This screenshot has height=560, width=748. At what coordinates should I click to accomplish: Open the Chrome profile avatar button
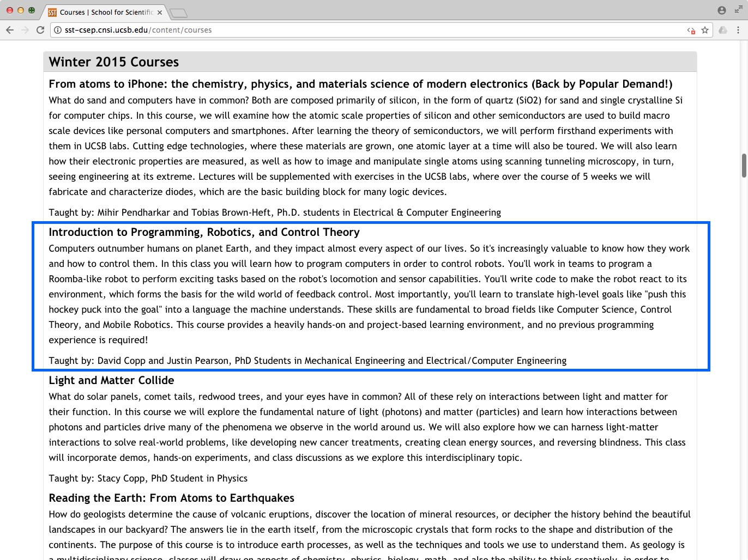722,10
